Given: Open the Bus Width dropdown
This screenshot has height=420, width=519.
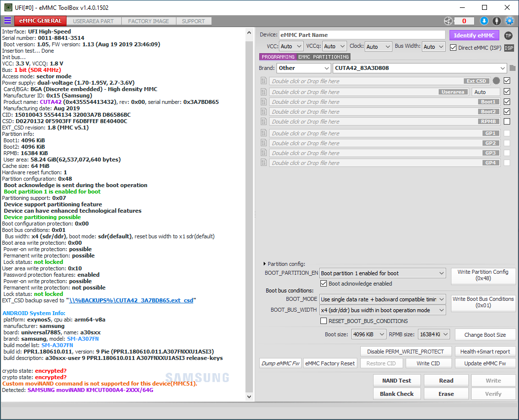Looking at the screenshot, I should pos(433,47).
